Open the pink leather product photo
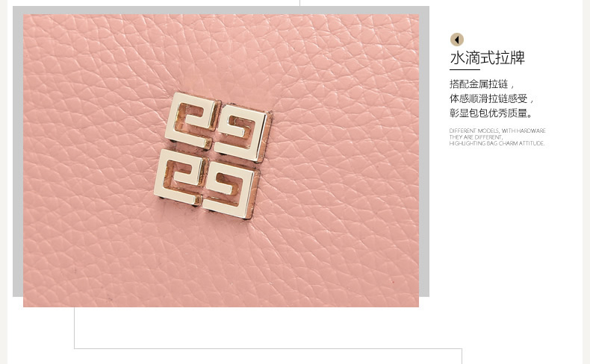This screenshot has height=364, width=590. [x=221, y=161]
